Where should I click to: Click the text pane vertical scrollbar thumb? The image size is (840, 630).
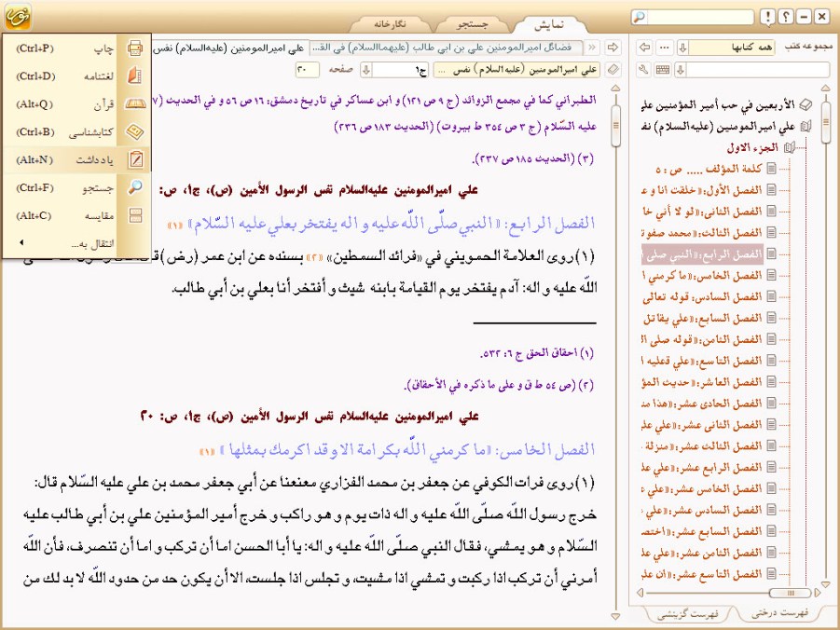point(615,126)
